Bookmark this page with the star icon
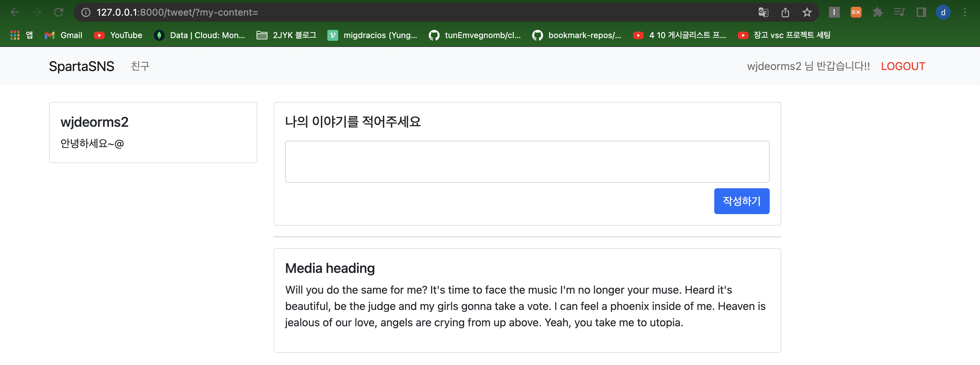980x365 pixels. pos(807,13)
